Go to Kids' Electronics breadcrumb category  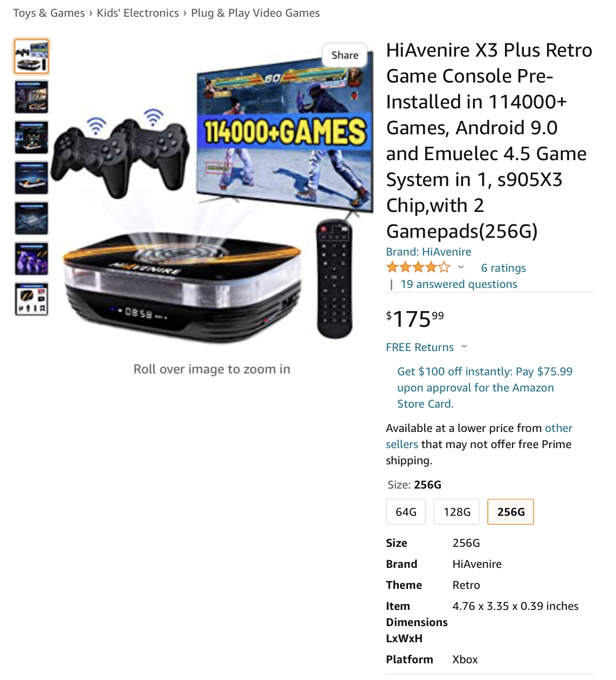(x=138, y=13)
